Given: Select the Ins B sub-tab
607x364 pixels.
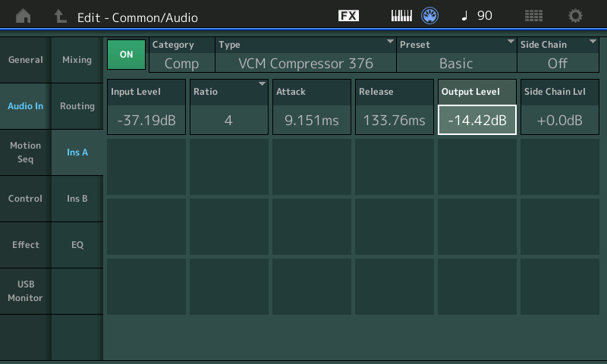Looking at the screenshot, I should point(77,199).
